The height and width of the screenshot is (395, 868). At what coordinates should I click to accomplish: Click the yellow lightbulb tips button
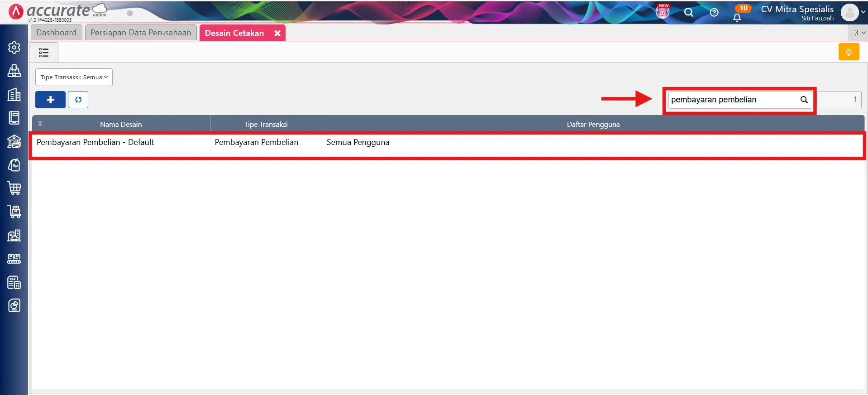tap(849, 52)
